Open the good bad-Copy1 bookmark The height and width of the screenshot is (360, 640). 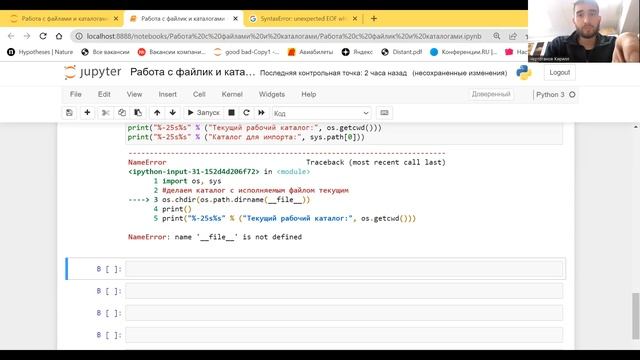[247, 52]
